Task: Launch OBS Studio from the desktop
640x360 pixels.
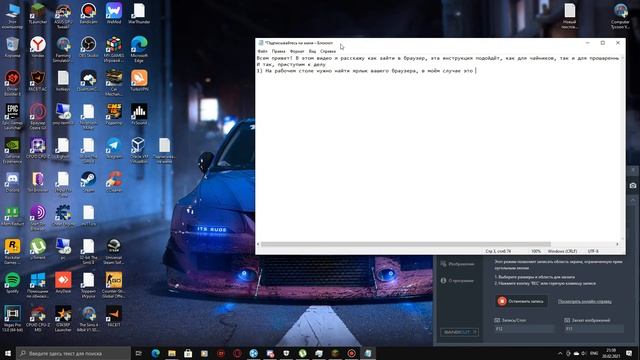Action: pos(88,47)
